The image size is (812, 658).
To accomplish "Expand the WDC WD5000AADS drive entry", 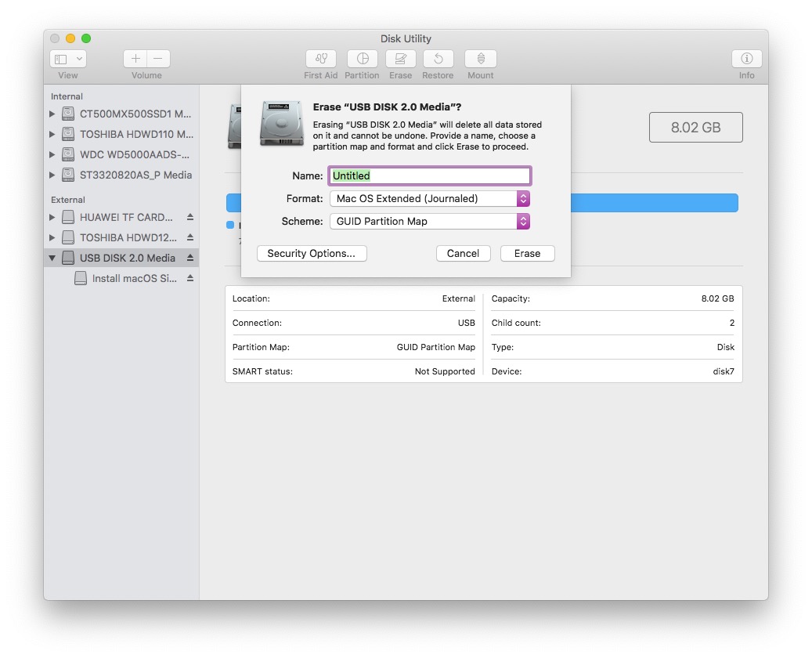I will [52, 154].
